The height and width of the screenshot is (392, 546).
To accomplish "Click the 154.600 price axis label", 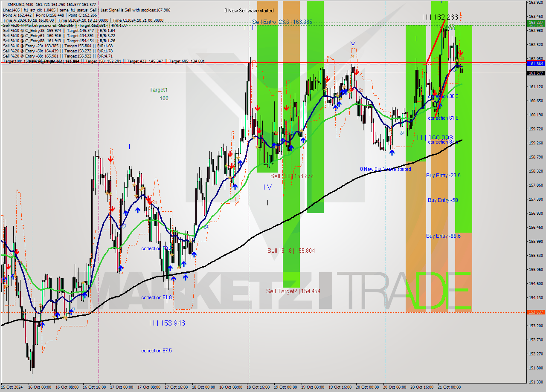I will point(536,284).
